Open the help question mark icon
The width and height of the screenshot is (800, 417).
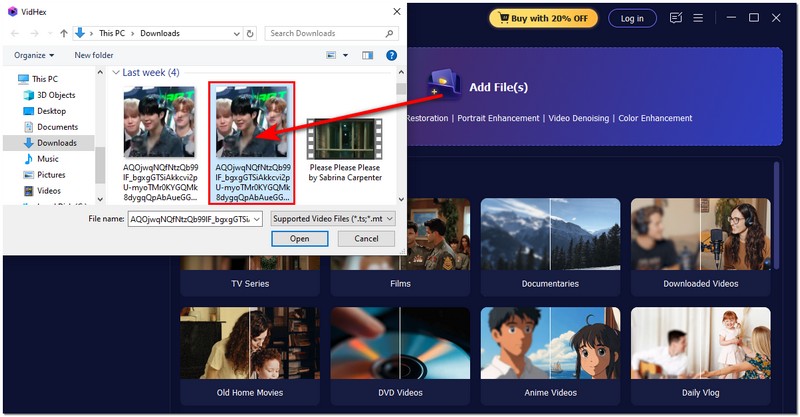click(x=391, y=55)
